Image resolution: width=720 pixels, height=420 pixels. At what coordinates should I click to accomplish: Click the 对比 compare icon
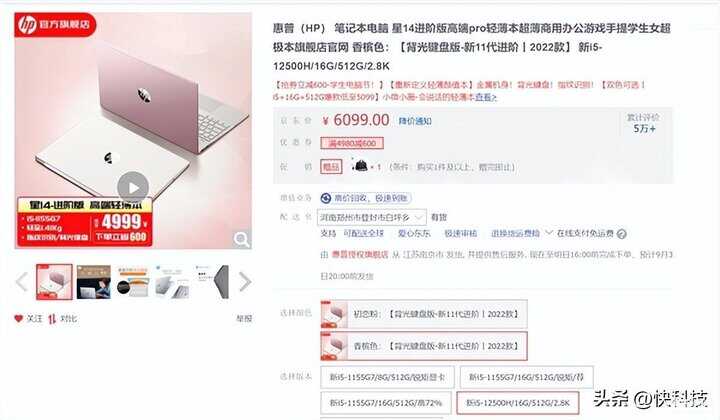(x=52, y=319)
